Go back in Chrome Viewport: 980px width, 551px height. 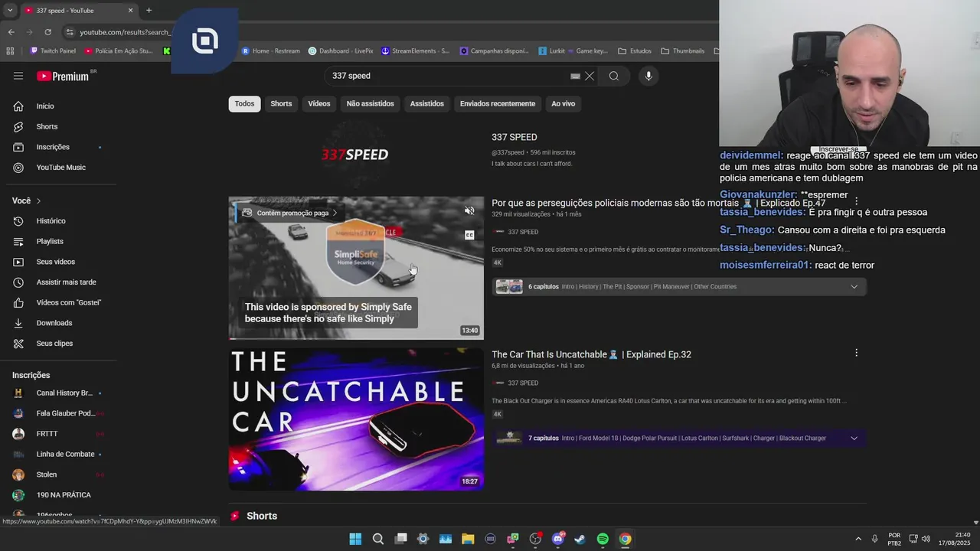pyautogui.click(x=11, y=32)
